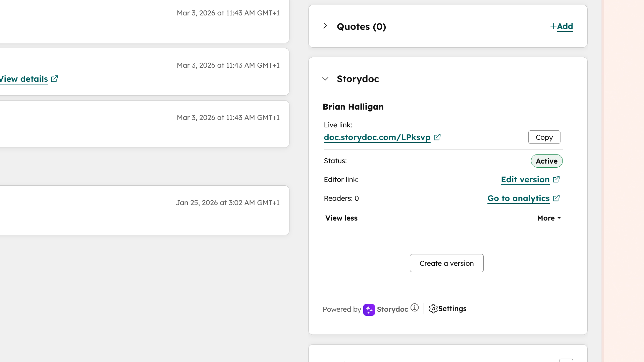Select the 'Readers: 0' text
The height and width of the screenshot is (362, 644).
click(341, 198)
